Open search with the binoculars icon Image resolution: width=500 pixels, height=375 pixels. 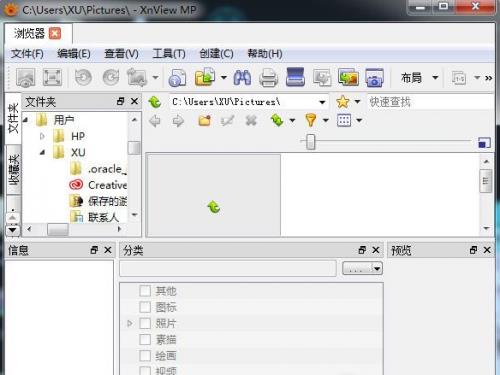click(x=242, y=77)
